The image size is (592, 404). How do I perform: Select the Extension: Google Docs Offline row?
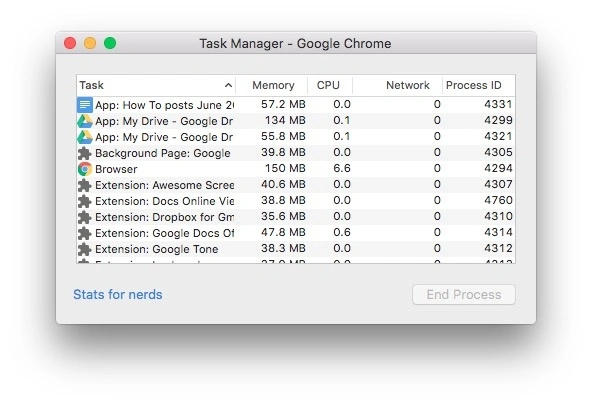point(296,233)
